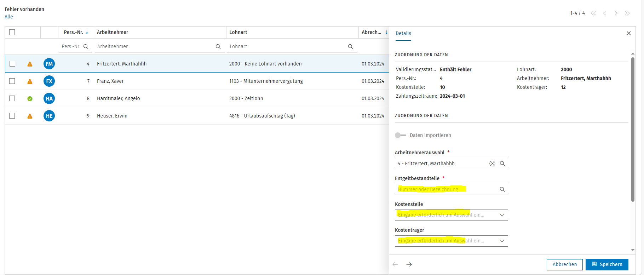This screenshot has width=644, height=275.
Task: Click the name 'Heuser, Erwin'
Action: (x=112, y=116)
